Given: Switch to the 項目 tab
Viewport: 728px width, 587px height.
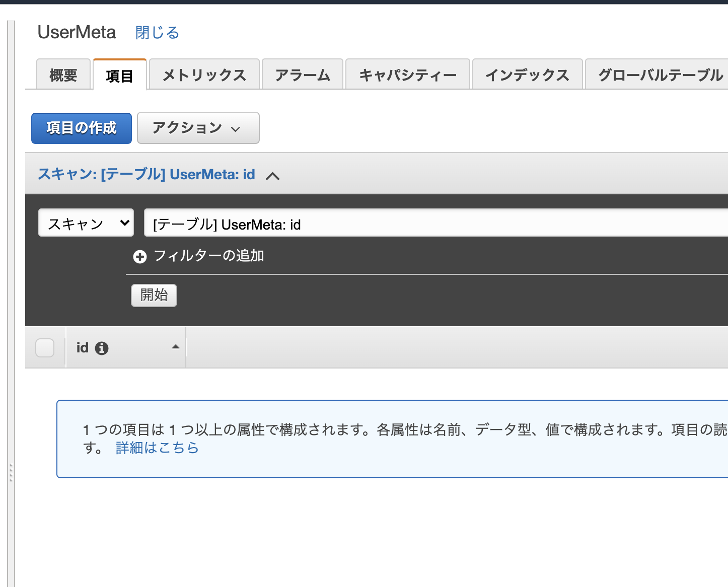Looking at the screenshot, I should tap(119, 76).
